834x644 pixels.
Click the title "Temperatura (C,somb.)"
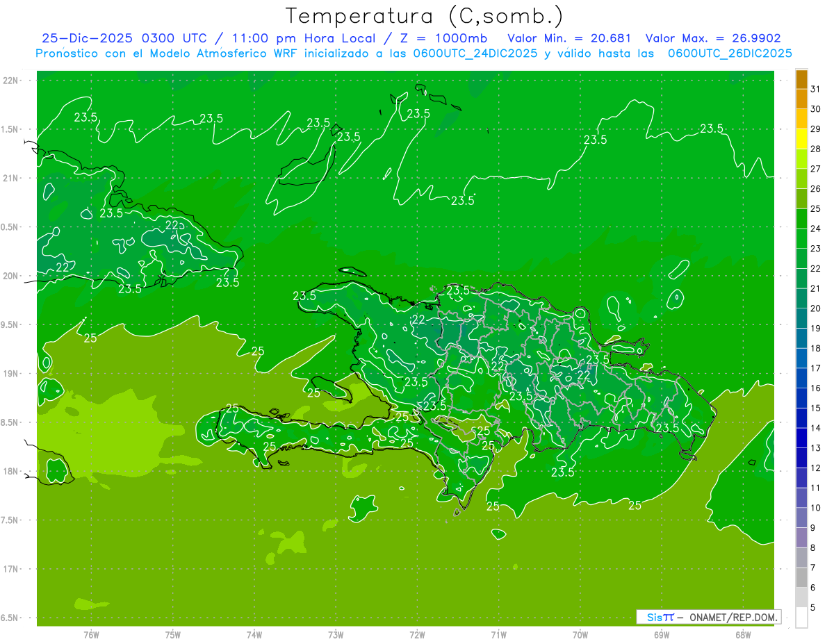(424, 16)
